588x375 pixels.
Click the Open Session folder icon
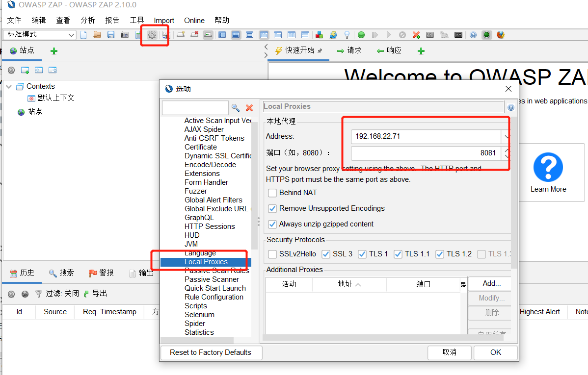click(97, 35)
